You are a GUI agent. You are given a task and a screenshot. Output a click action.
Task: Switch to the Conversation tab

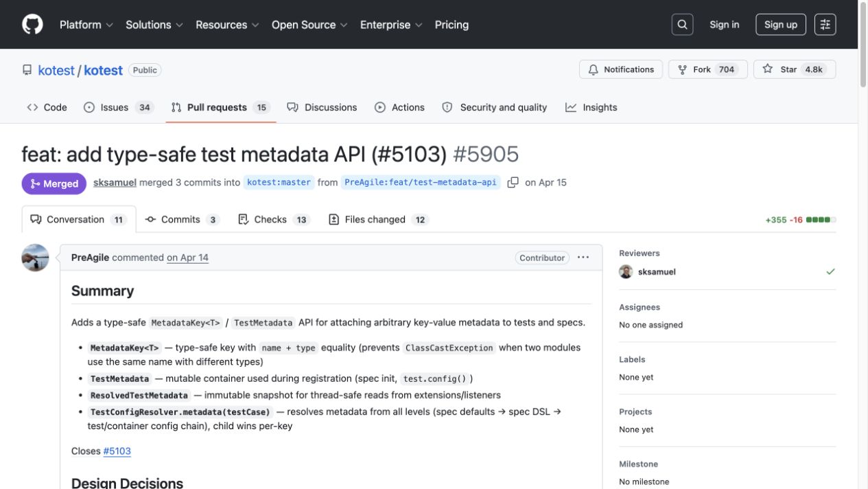(x=79, y=220)
